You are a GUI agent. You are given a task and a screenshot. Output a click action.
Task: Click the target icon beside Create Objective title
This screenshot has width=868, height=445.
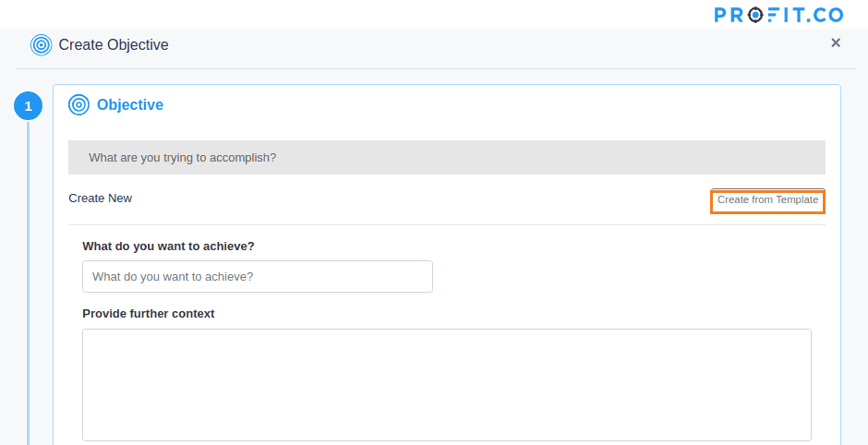click(41, 45)
